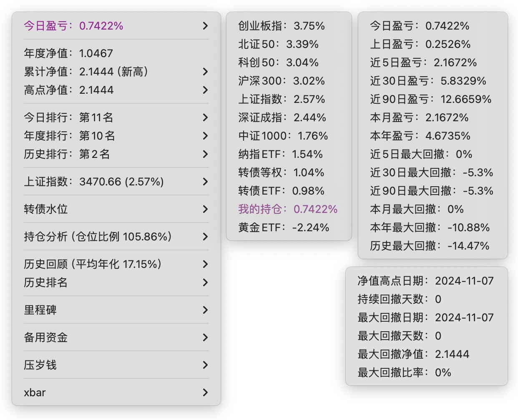This screenshot has height=420, width=518.
Task: Select the 黄金ETF -2.24% row
Action: coord(284,227)
